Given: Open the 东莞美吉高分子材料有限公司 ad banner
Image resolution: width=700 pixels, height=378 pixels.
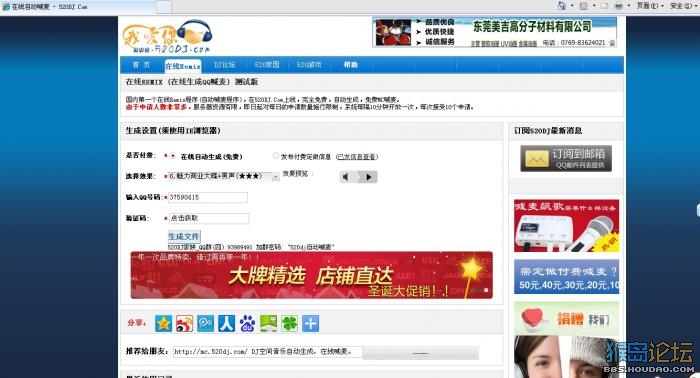Looking at the screenshot, I should (494, 32).
